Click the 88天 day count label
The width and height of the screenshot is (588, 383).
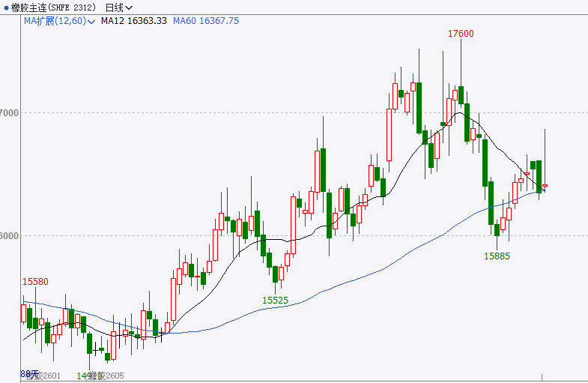click(28, 373)
